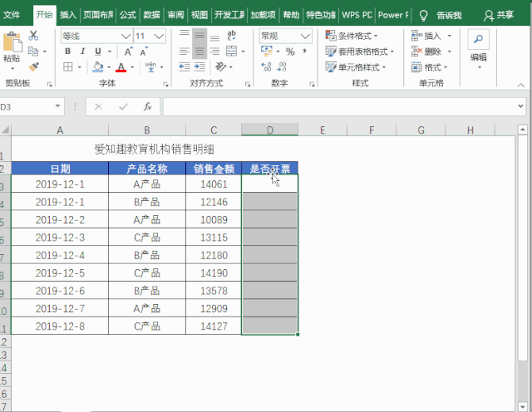Collapse the ribbon with the chevron
532x412 pixels.
point(521,85)
